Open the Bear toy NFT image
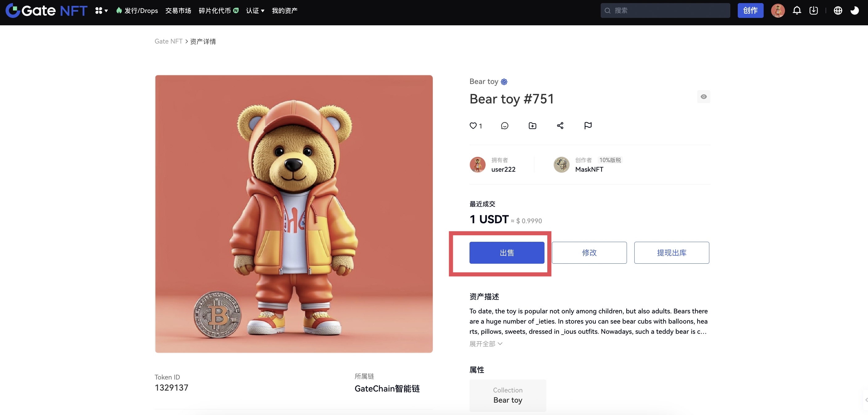This screenshot has width=868, height=415. coord(294,214)
